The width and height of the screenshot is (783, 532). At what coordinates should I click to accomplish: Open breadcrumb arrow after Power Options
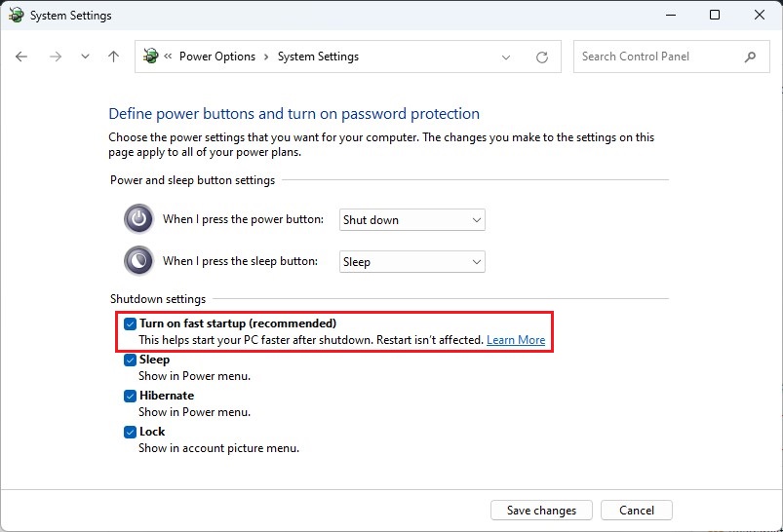[x=266, y=57]
